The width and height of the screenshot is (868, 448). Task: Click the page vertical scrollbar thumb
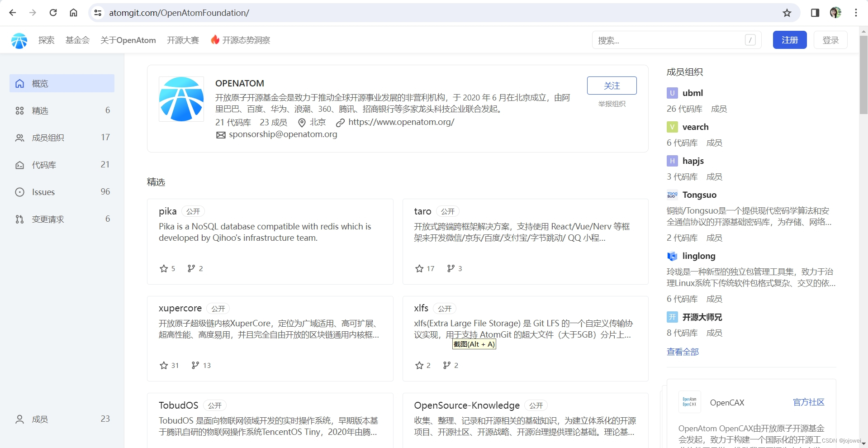point(863,75)
